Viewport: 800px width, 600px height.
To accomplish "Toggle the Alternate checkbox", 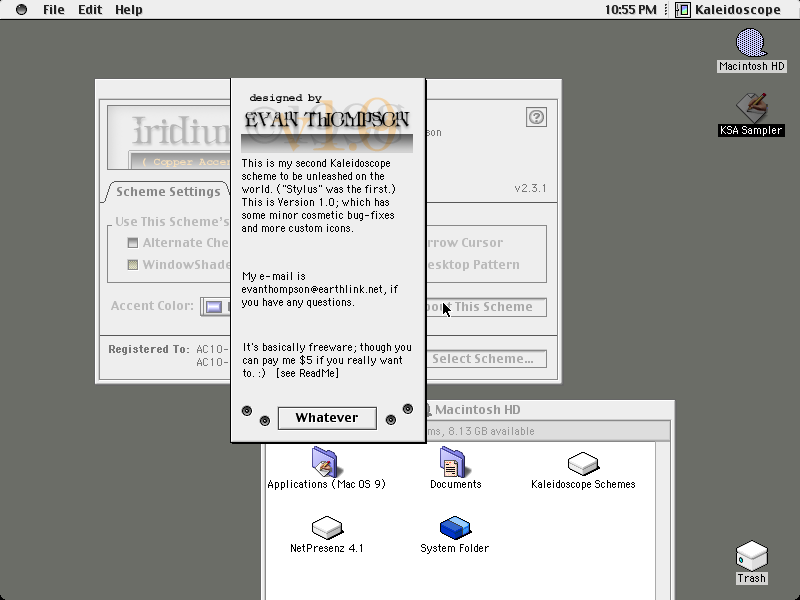I will [133, 243].
